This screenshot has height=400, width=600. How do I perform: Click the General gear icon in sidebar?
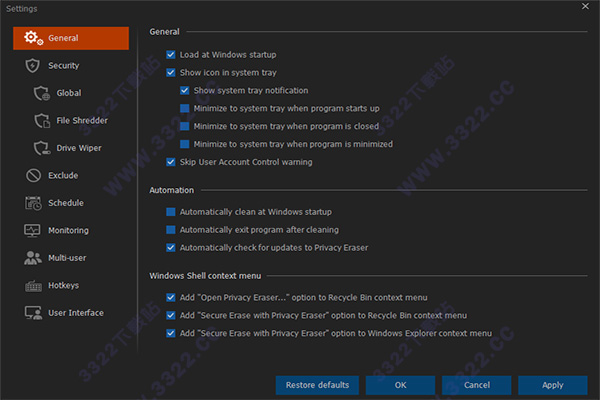point(31,38)
